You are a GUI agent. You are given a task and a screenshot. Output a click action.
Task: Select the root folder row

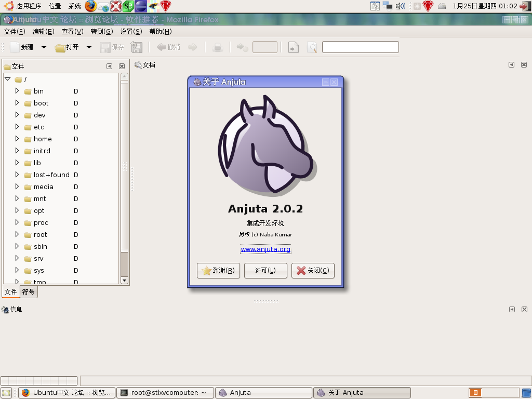(61, 234)
